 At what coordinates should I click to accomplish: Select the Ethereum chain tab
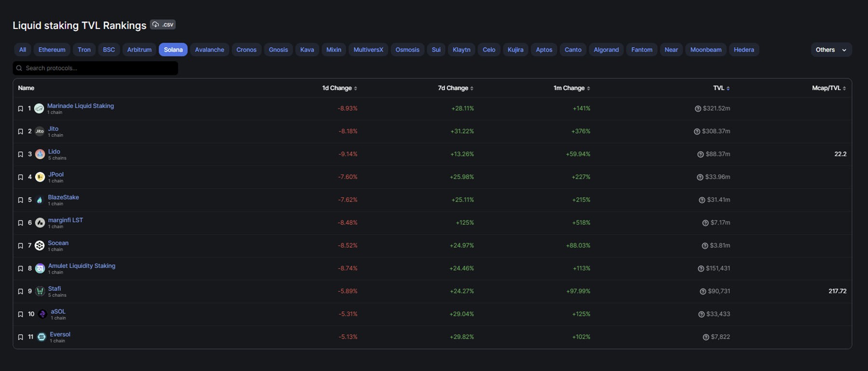point(52,50)
